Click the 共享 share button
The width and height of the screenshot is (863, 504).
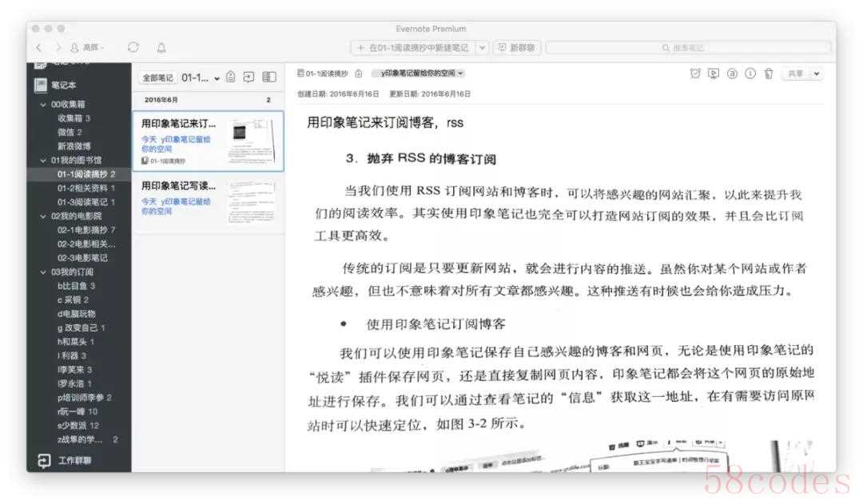[x=795, y=73]
